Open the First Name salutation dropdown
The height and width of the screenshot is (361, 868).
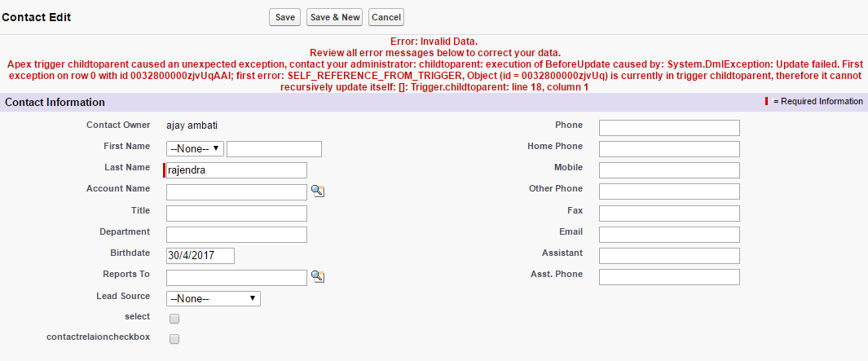195,149
